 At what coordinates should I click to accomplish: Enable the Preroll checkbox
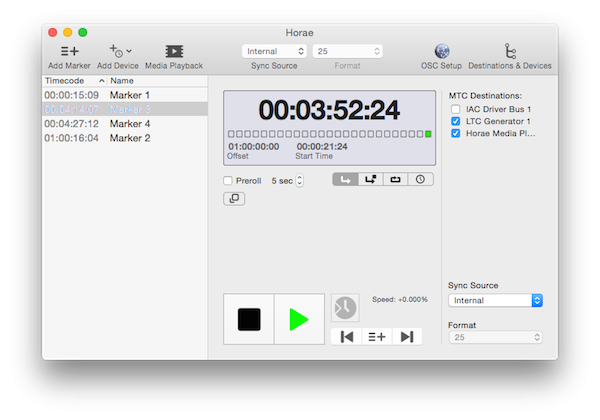pyautogui.click(x=228, y=181)
